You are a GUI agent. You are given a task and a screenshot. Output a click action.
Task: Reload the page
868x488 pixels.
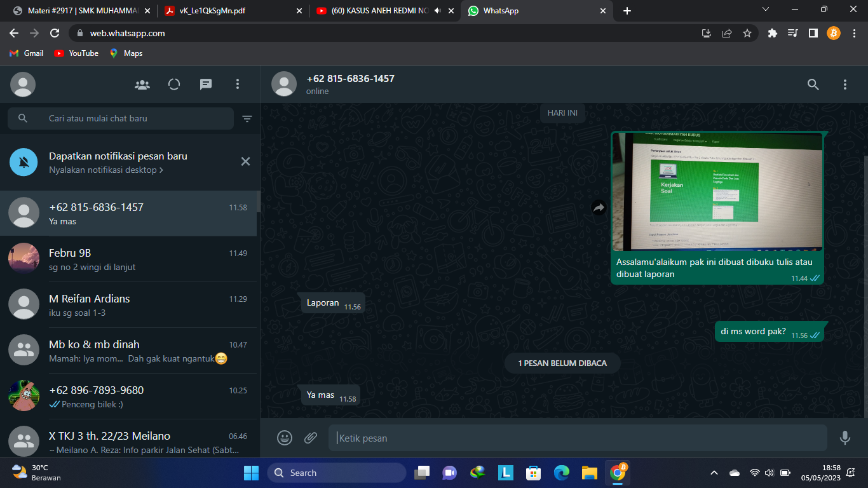pos(55,33)
